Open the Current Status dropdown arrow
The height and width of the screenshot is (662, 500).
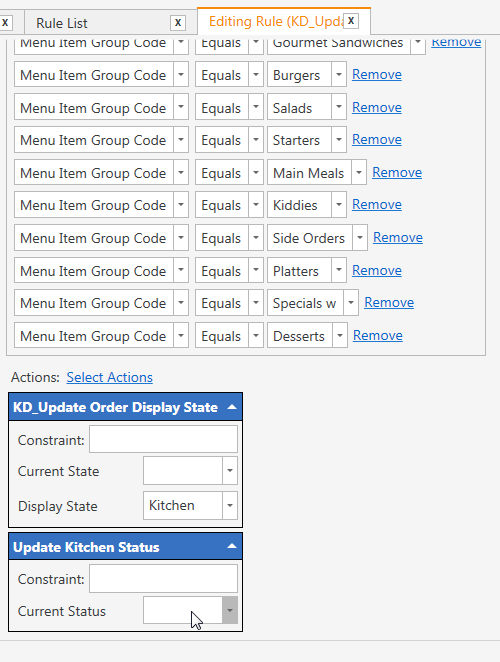[x=230, y=610]
